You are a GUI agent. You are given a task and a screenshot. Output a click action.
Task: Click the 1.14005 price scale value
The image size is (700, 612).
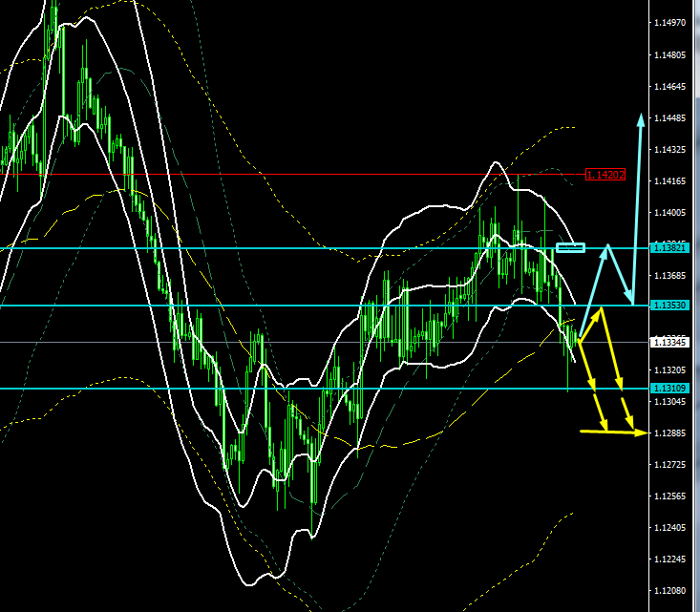click(x=669, y=213)
